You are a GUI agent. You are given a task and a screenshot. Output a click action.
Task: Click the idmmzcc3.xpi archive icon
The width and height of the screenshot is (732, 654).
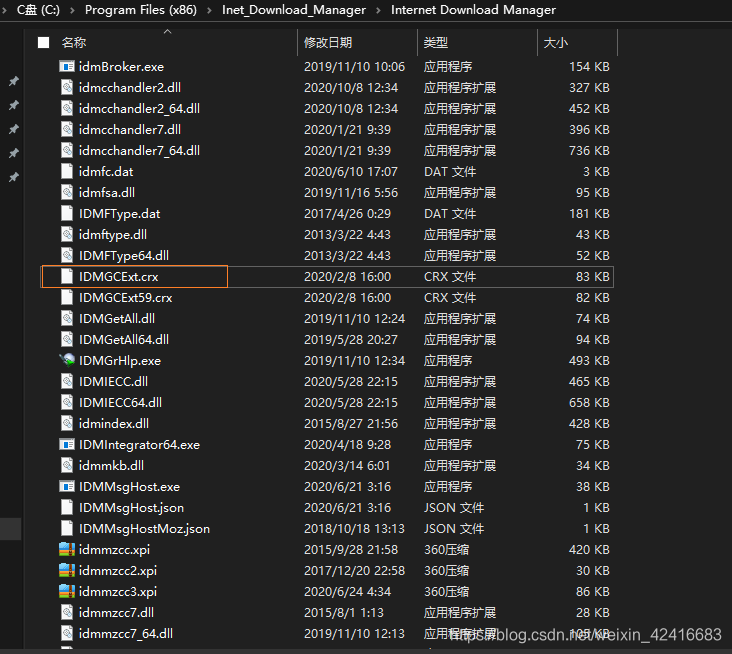click(67, 591)
